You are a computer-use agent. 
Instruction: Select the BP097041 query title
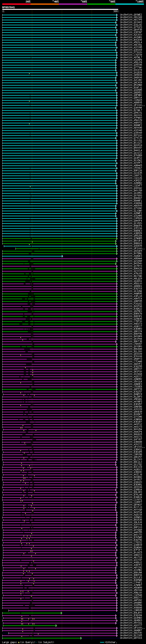[8, 8]
